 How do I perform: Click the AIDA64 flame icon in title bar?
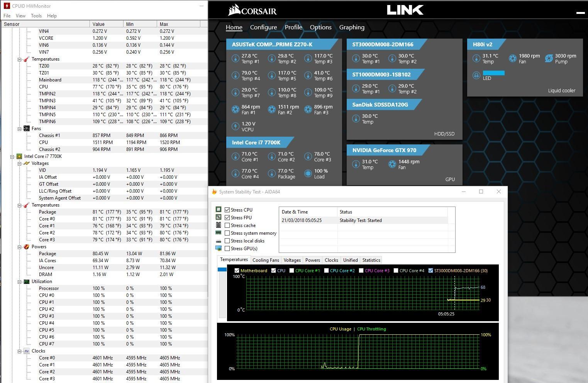(x=214, y=191)
